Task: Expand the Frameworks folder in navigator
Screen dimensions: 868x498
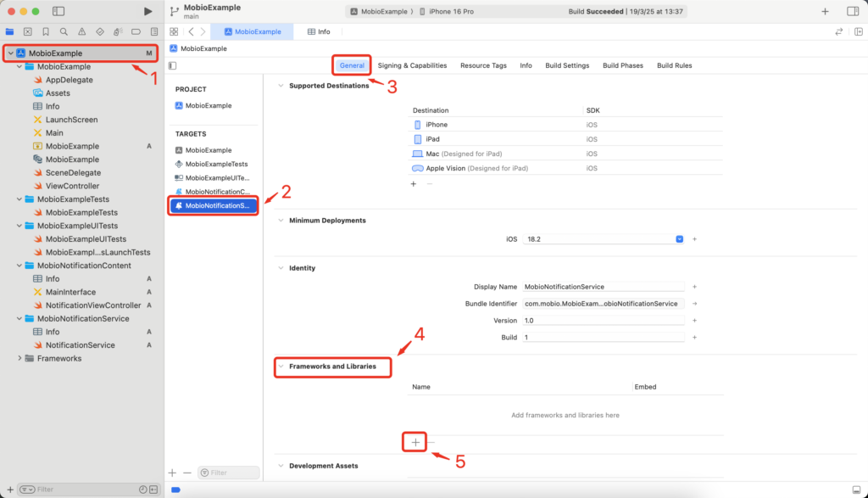Action: click(19, 359)
